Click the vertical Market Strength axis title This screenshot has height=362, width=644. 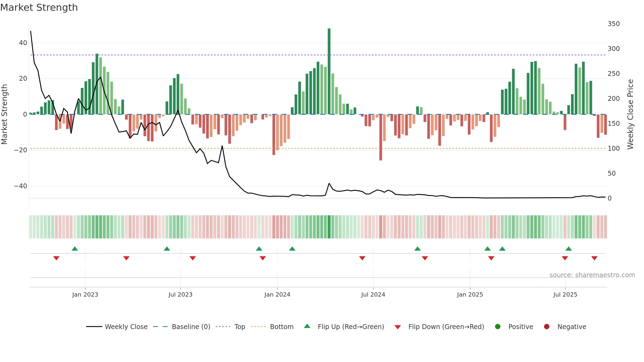[x=5, y=114]
